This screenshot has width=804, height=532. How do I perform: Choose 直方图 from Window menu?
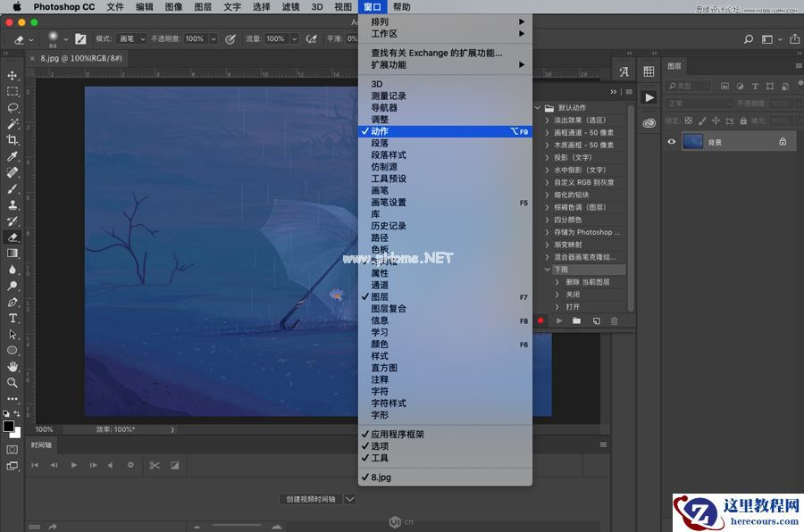[x=445, y=368]
